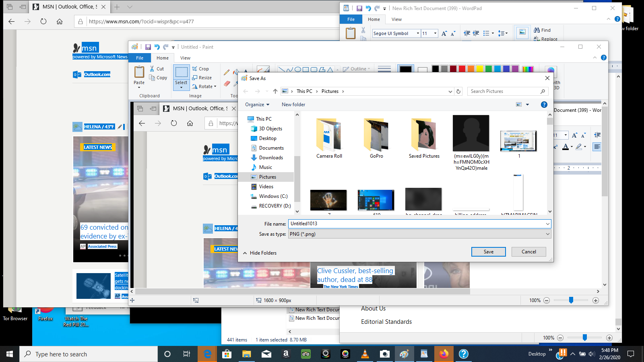Open the Organize menu in Save As
Image resolution: width=644 pixels, height=362 pixels.
pos(257,105)
